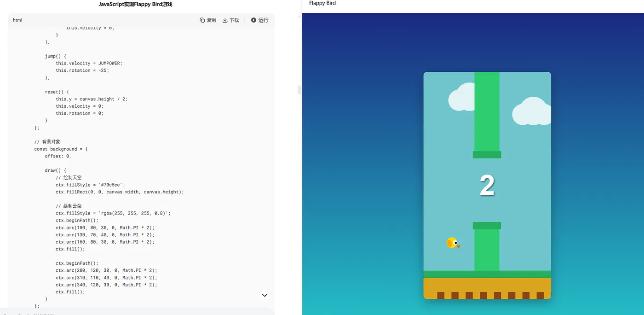The height and width of the screenshot is (315, 644).
Task: Click the upper green pipe in the game
Action: [487, 115]
